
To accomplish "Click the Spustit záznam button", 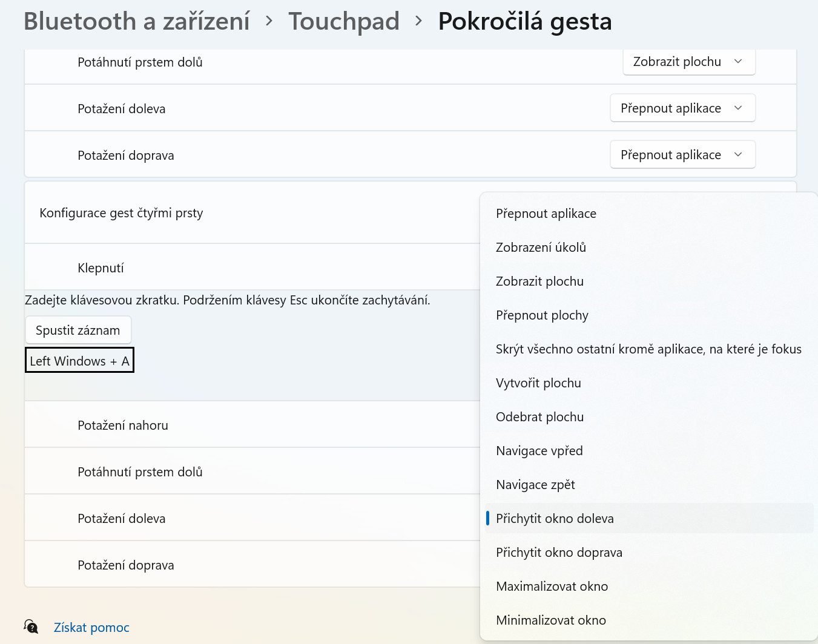I will click(78, 330).
